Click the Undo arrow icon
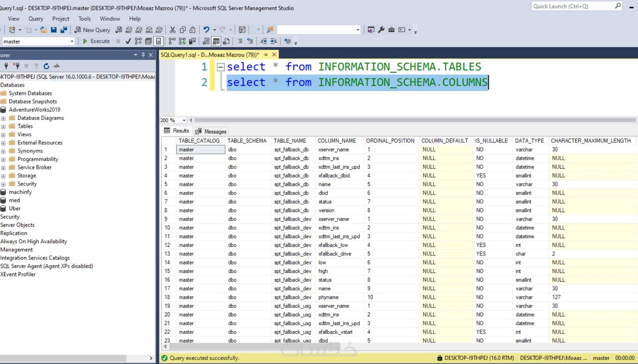638x364 pixels. (x=206, y=30)
